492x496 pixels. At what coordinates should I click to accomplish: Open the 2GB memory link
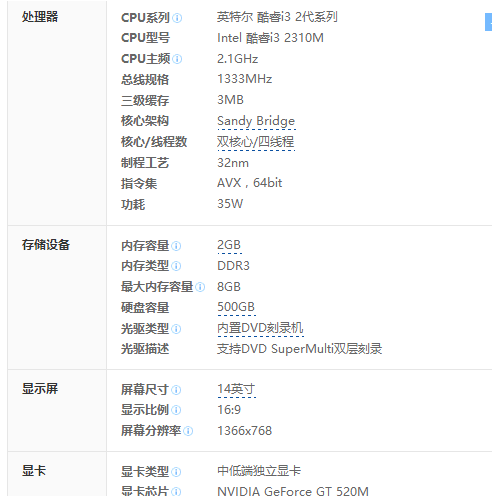[x=229, y=245]
